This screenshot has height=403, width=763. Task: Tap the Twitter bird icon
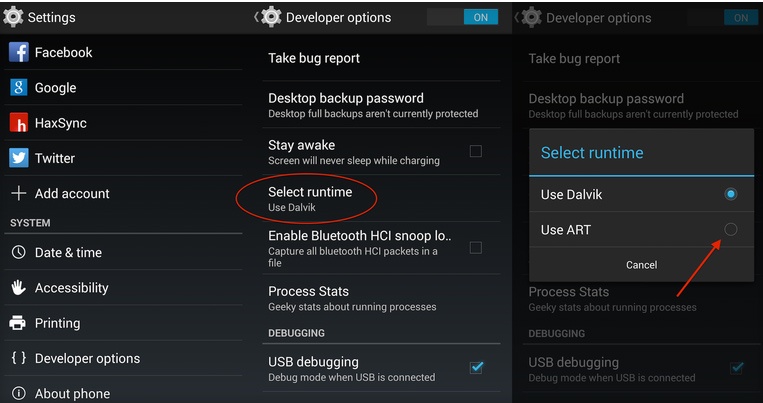tap(18, 158)
